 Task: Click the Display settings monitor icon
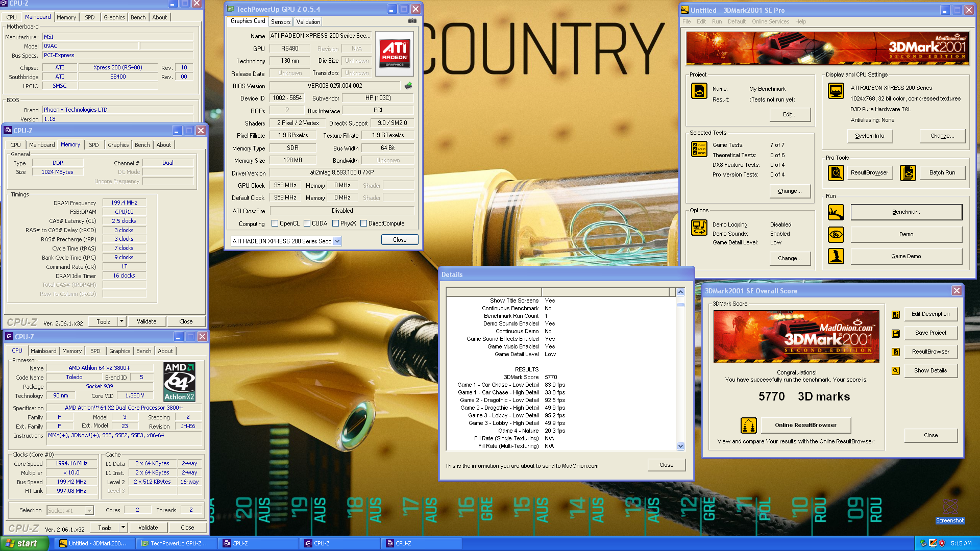[836, 91]
